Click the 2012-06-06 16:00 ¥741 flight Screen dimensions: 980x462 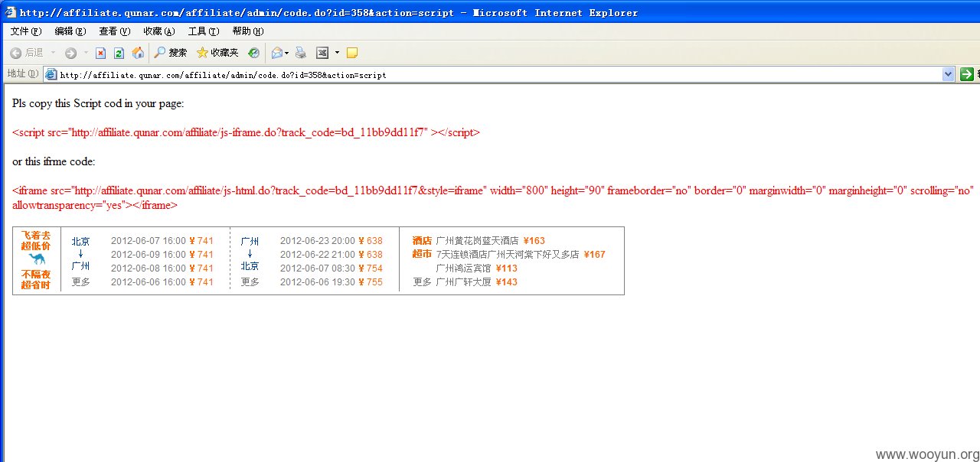coord(162,282)
